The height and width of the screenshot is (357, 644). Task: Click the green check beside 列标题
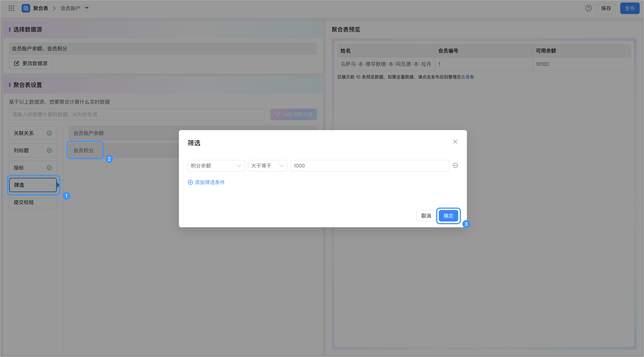tap(49, 150)
